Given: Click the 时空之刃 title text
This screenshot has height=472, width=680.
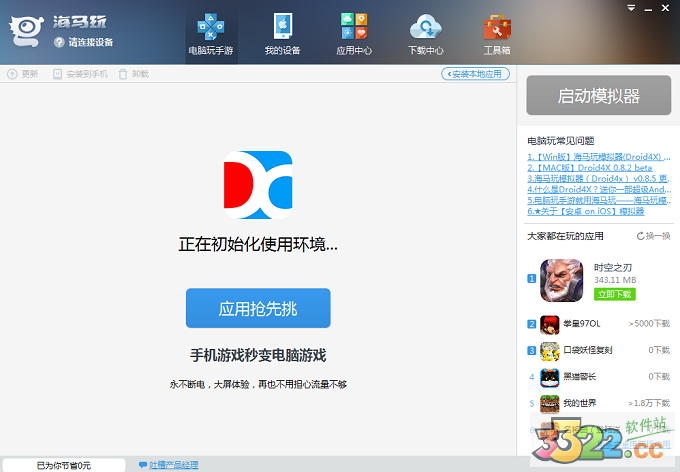Looking at the screenshot, I should click(x=613, y=267).
